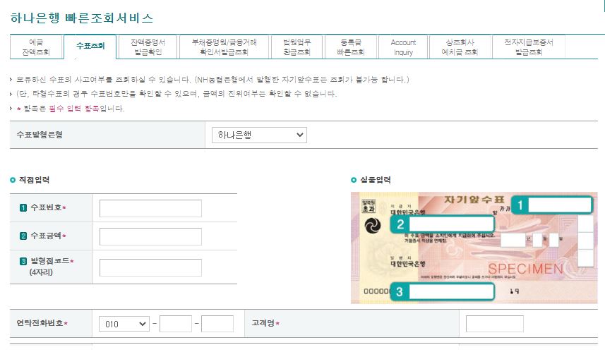The height and width of the screenshot is (364, 605).
Task: Click into the 수표금액 input field
Action: [150, 236]
